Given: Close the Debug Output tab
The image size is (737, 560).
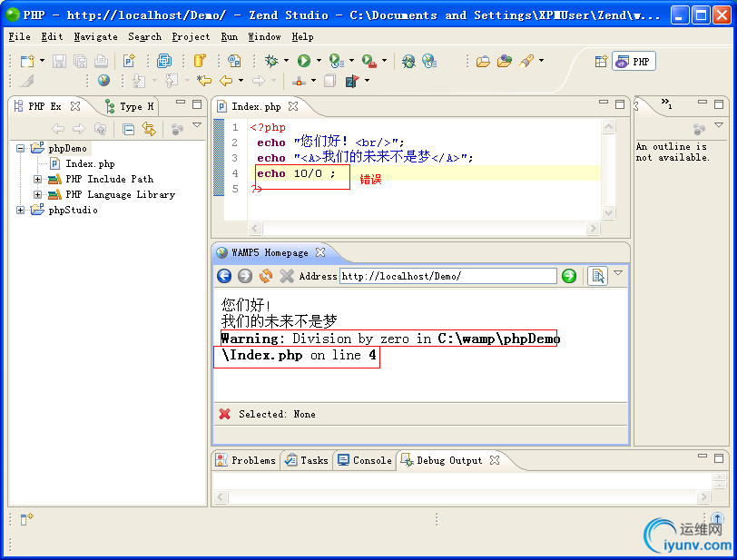Looking at the screenshot, I should (495, 460).
